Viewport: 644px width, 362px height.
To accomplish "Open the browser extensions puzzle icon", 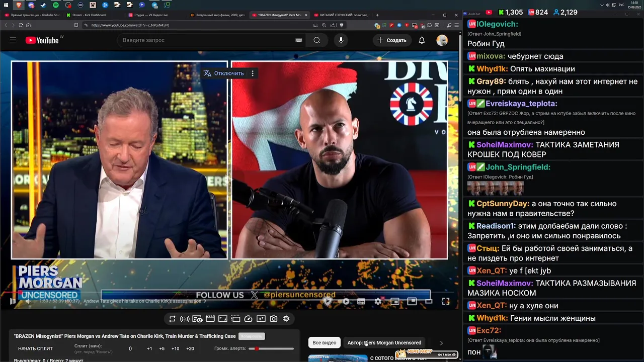I will pyautogui.click(x=430, y=25).
